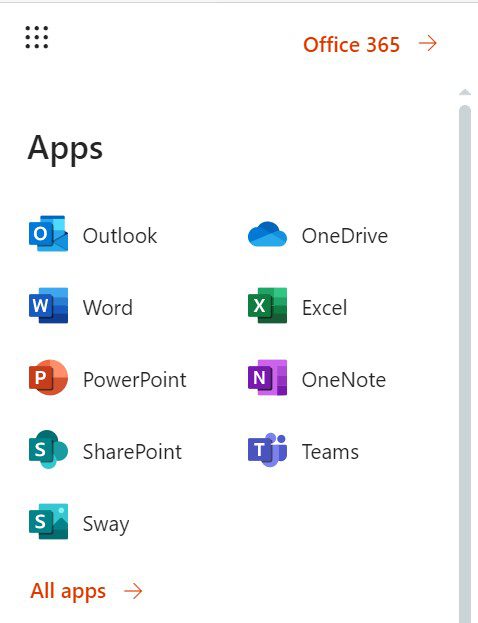Select the Teams text label
Image resolution: width=478 pixels, height=623 pixels.
(330, 452)
